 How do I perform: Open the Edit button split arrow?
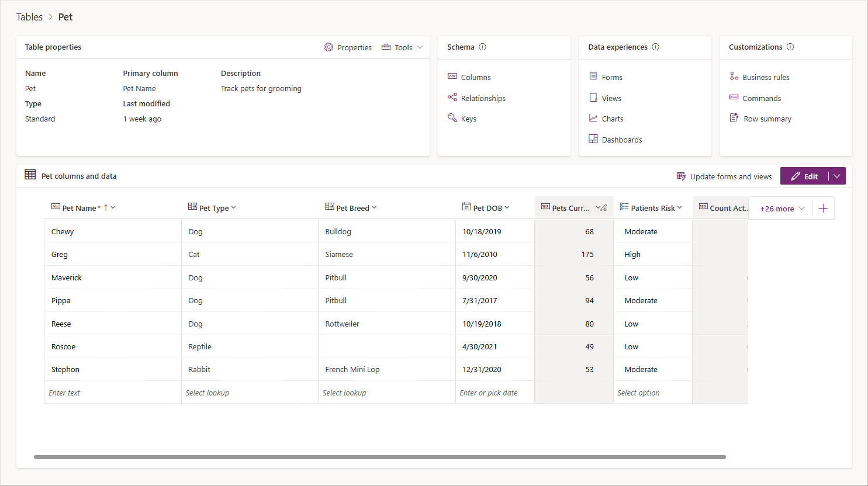coord(837,176)
